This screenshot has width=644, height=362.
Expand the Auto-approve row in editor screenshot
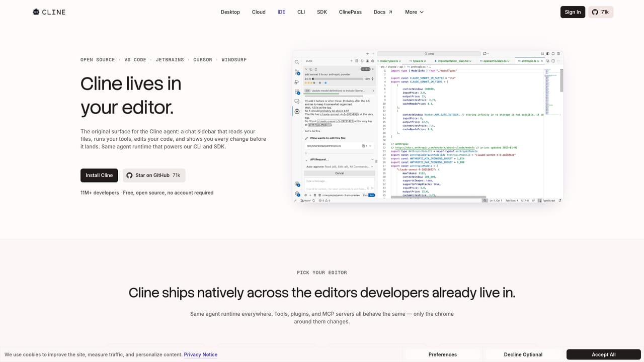point(339,166)
